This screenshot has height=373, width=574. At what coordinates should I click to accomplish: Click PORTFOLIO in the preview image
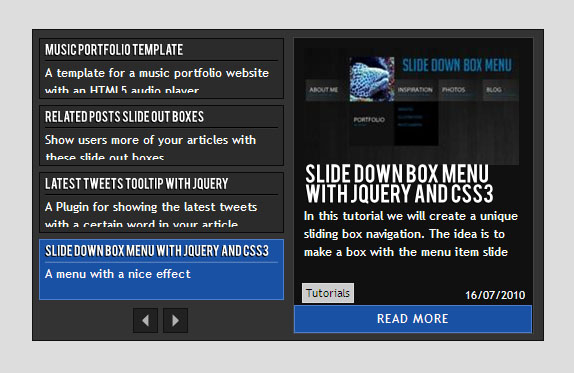[369, 120]
